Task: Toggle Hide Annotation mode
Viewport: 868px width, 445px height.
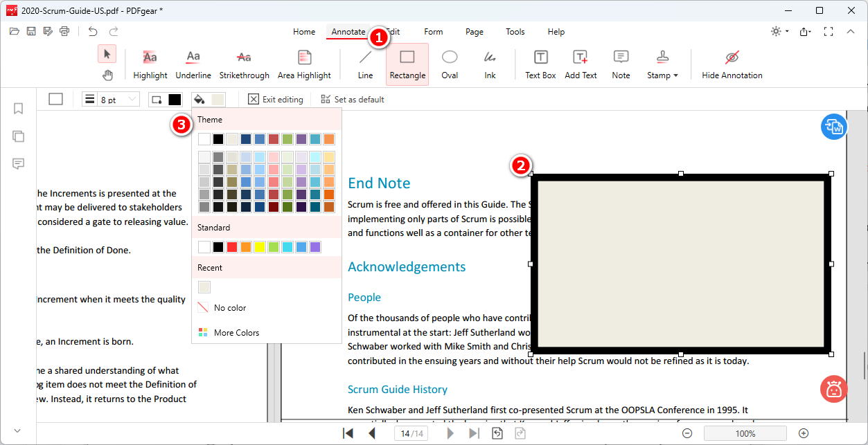Action: 732,62
